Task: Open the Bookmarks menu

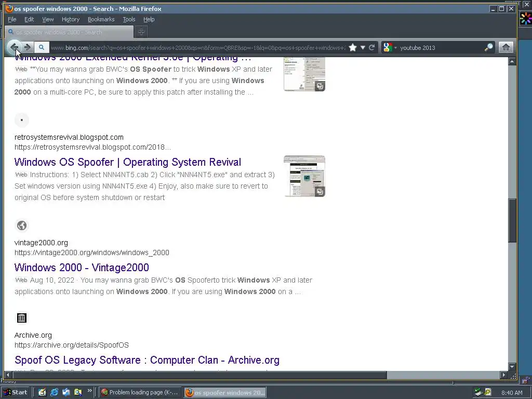Action: (101, 19)
